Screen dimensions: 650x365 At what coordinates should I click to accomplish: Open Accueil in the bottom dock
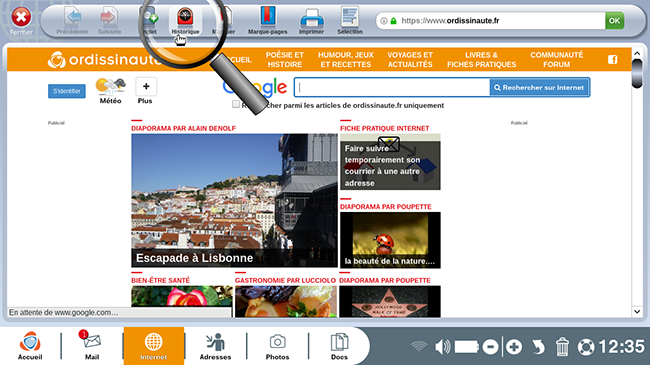(30, 346)
